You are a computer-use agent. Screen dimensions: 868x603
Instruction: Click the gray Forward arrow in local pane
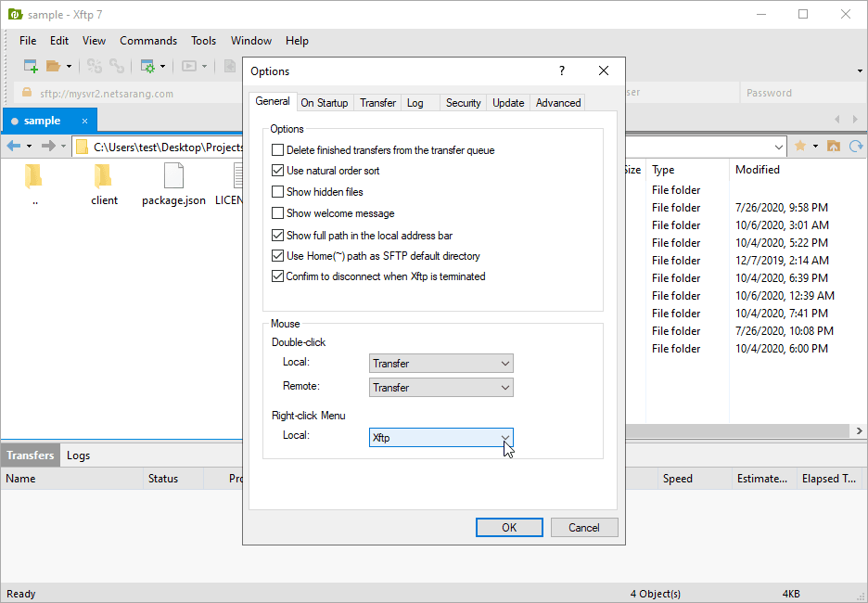tap(49, 147)
